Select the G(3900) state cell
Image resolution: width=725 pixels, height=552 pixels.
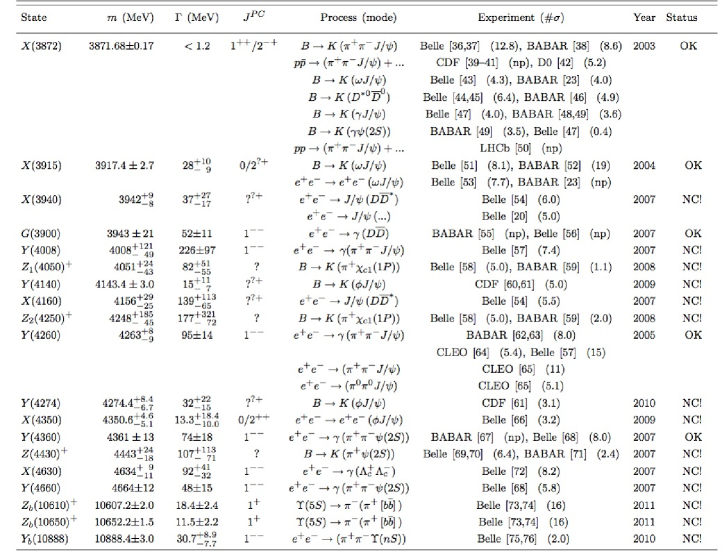click(40, 233)
